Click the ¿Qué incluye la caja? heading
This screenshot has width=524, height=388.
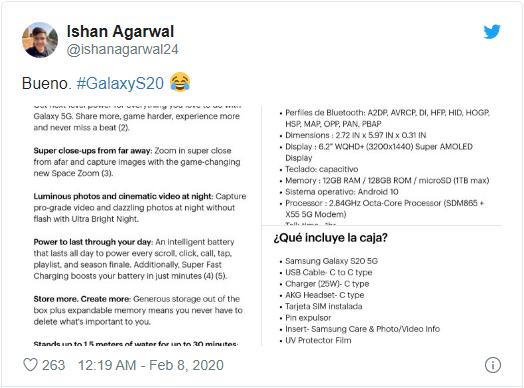click(x=330, y=238)
